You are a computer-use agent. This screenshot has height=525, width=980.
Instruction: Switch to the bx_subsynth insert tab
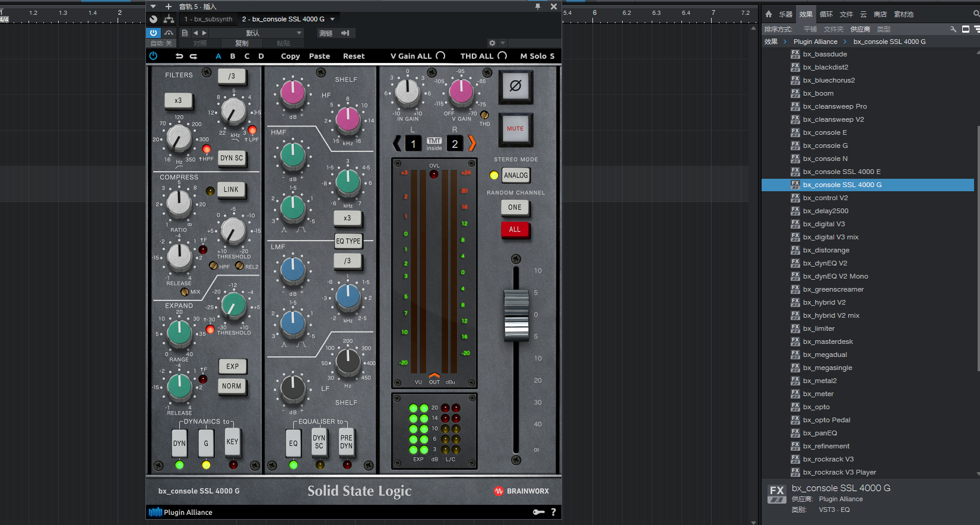[208, 19]
